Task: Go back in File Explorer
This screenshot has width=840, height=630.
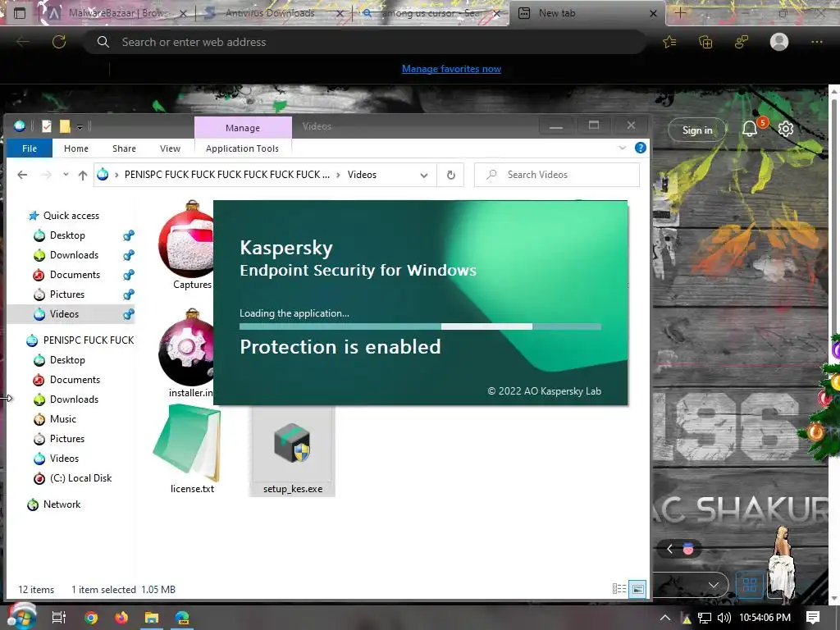Action: (x=22, y=175)
